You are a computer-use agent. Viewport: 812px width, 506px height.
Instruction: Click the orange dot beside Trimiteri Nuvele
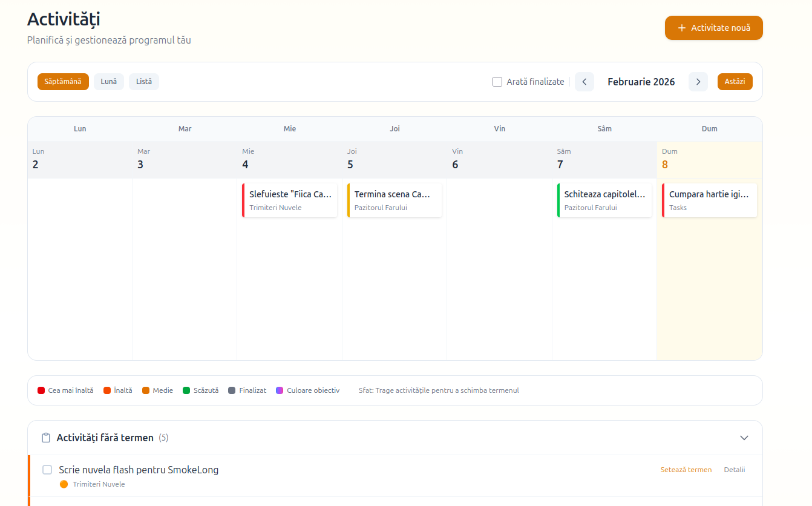click(64, 484)
